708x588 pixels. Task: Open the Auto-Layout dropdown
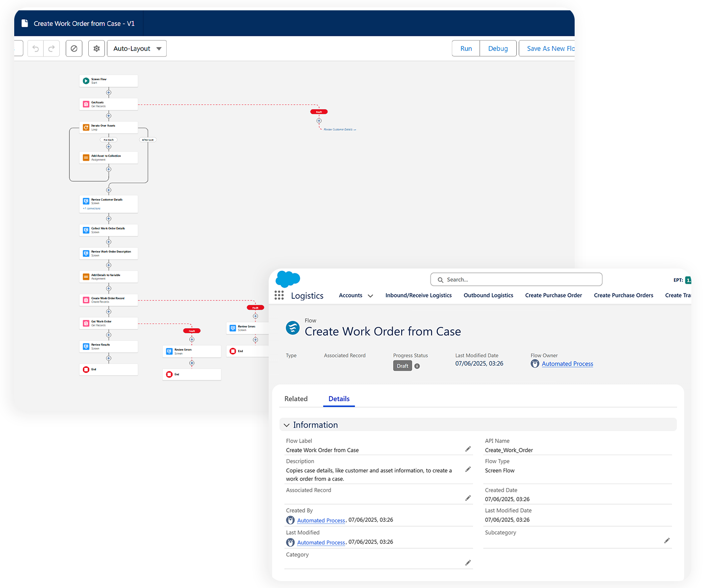[x=137, y=49]
